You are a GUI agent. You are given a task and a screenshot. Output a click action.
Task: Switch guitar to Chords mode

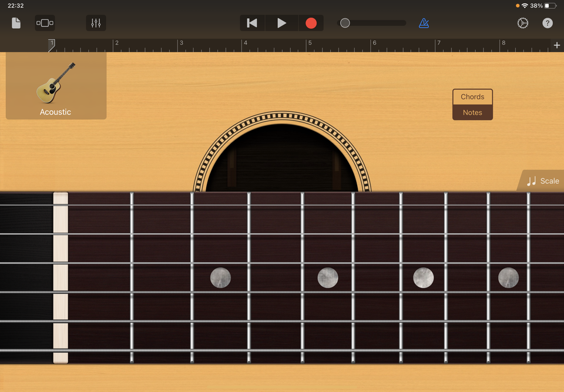[x=472, y=97]
